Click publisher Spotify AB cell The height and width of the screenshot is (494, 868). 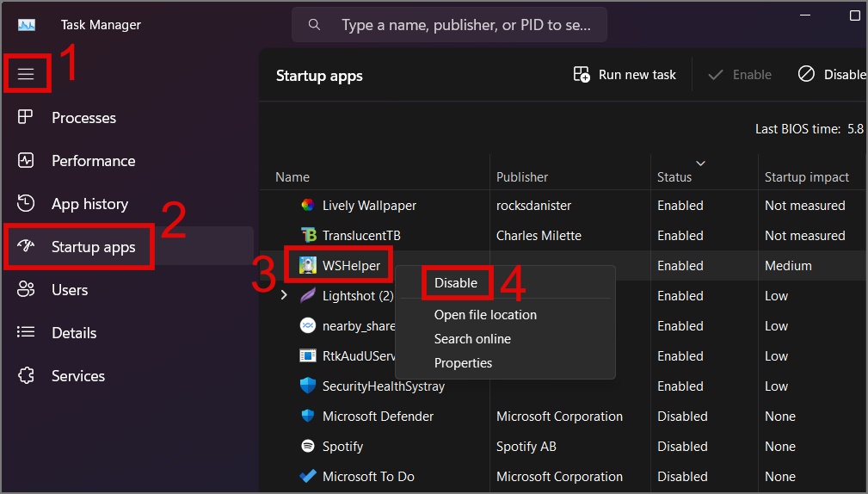(x=526, y=447)
